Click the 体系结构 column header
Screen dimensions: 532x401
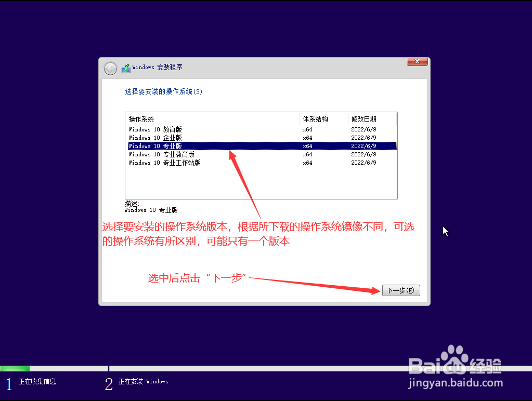324,119
